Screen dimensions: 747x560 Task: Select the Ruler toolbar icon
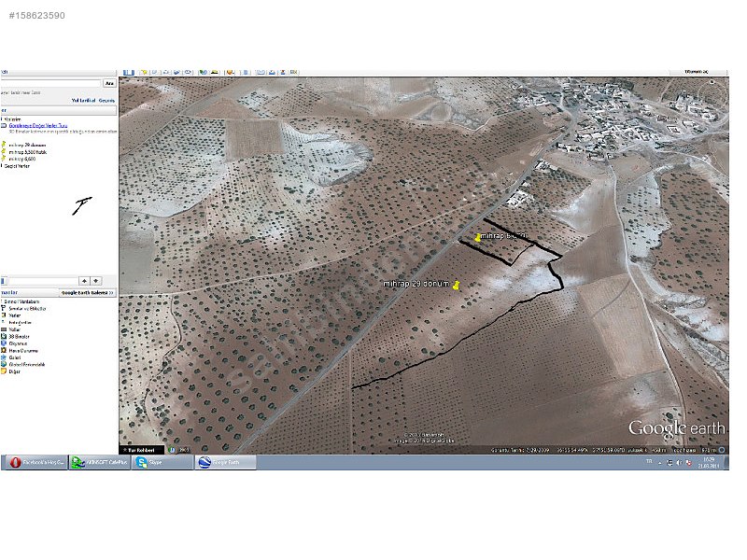(x=246, y=72)
